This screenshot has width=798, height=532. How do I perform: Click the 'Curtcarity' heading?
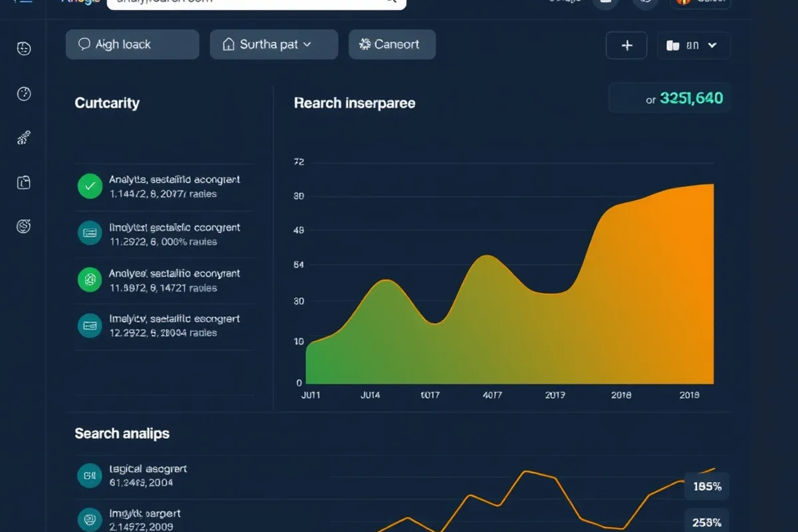pos(107,103)
